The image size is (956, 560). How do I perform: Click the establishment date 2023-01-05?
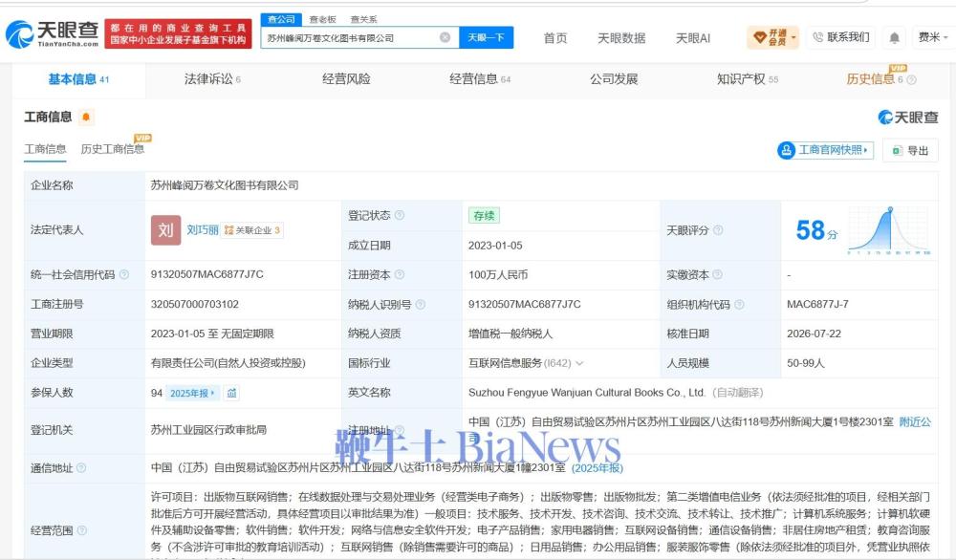point(495,246)
